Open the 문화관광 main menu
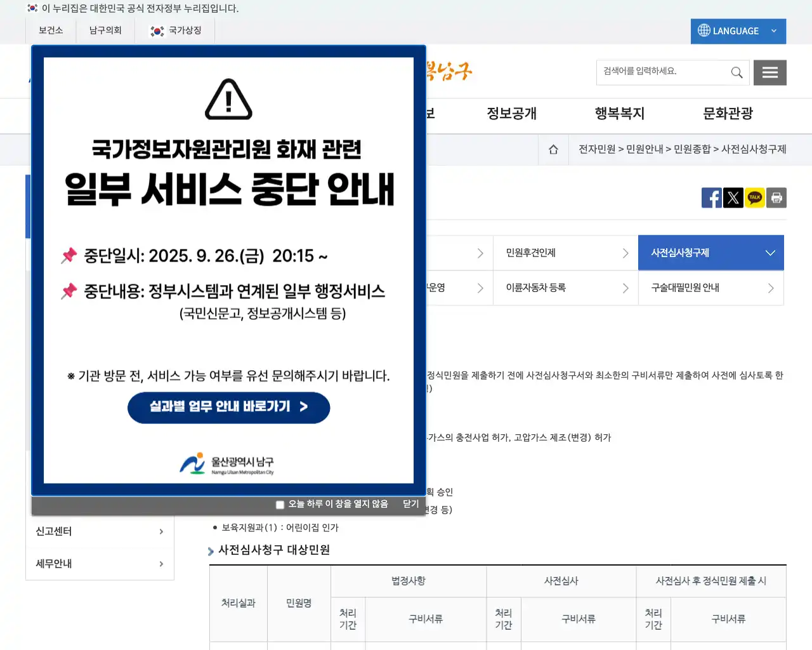The image size is (812, 650). click(x=728, y=114)
